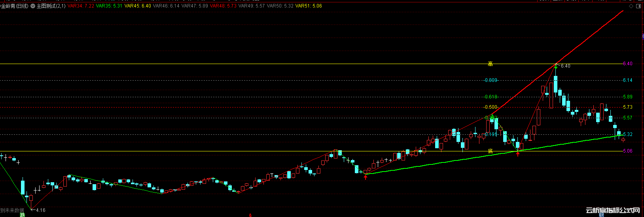Click the red up arrow at the green trendline start

[x=366, y=177]
